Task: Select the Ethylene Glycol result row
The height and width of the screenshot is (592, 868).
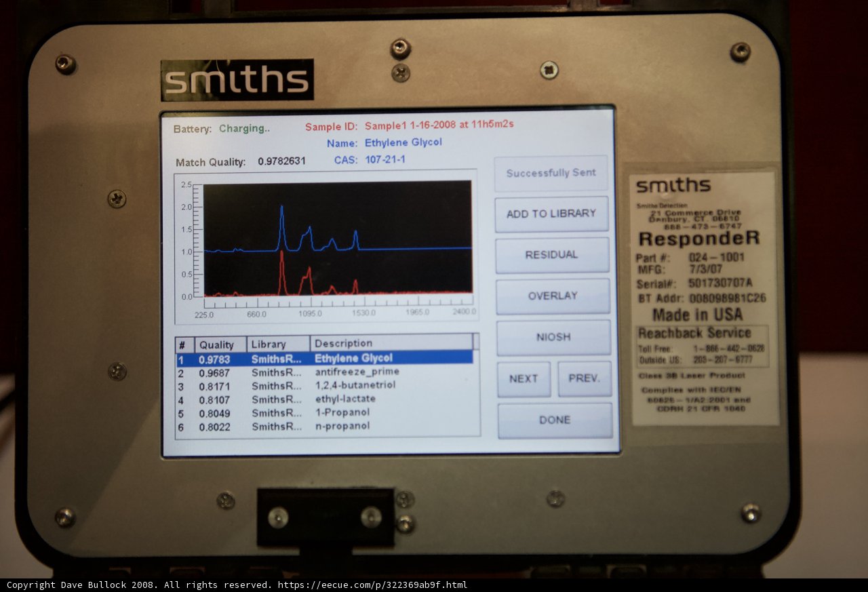Action: (x=324, y=357)
